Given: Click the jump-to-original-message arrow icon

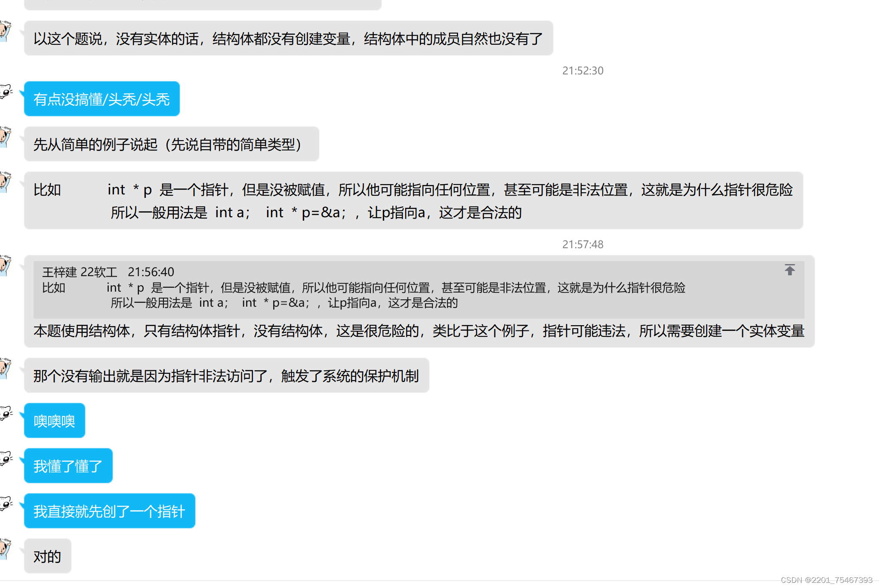Looking at the screenshot, I should point(790,270).
